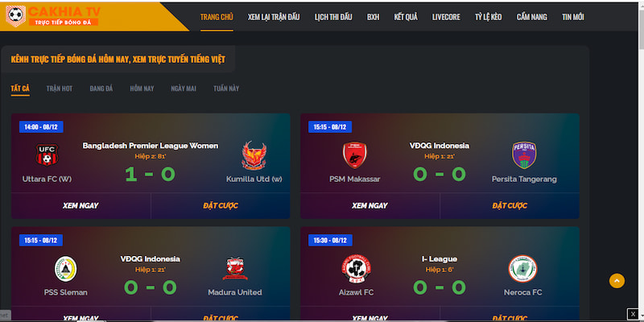Screen dimensions: 644x322
Task: Click the Madura United team crest
Action: [x=235, y=269]
